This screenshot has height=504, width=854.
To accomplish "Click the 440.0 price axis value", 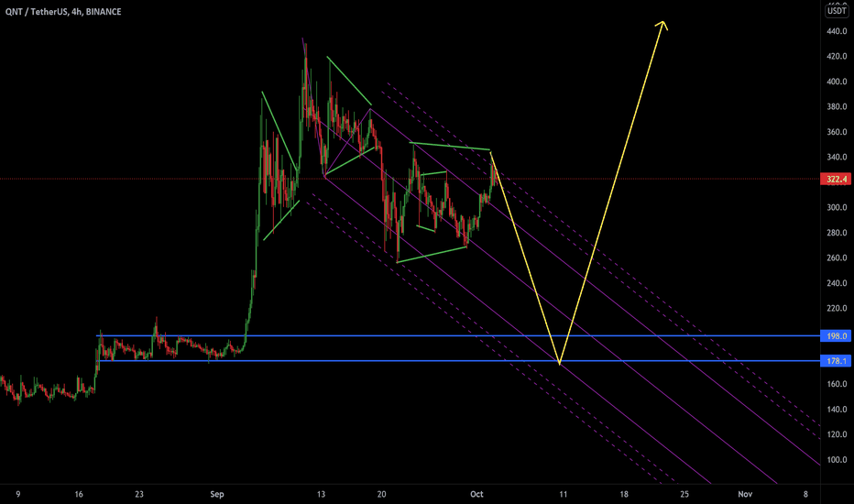I will 837,31.
